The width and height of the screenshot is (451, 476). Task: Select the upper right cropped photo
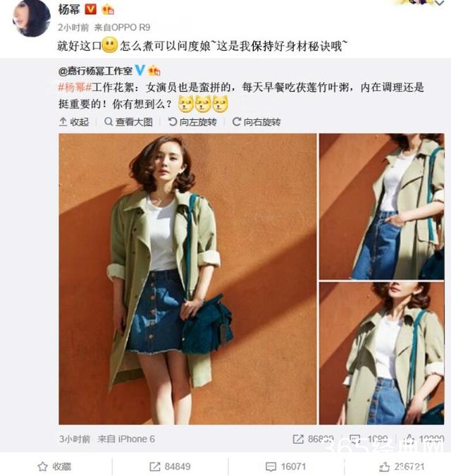[381, 207]
